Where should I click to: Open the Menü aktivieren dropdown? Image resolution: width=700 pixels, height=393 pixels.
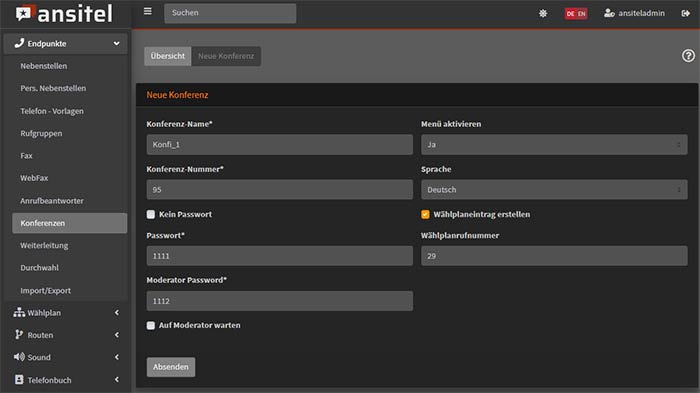554,145
